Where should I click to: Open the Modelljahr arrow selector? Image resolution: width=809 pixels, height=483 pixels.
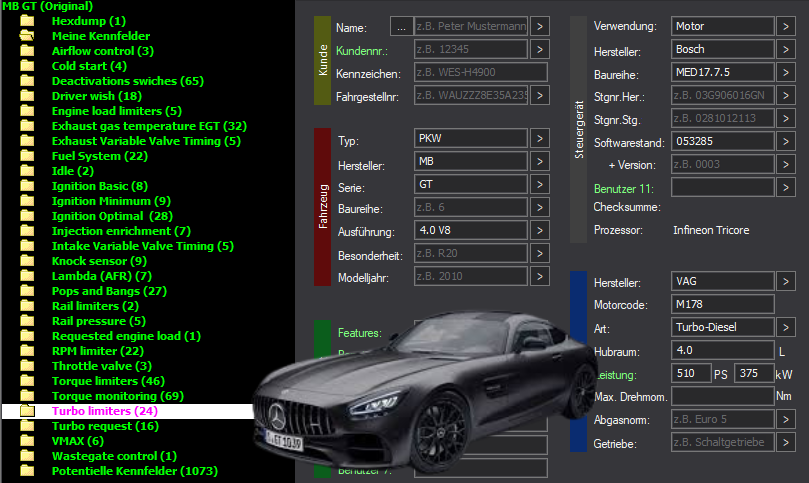pos(540,276)
